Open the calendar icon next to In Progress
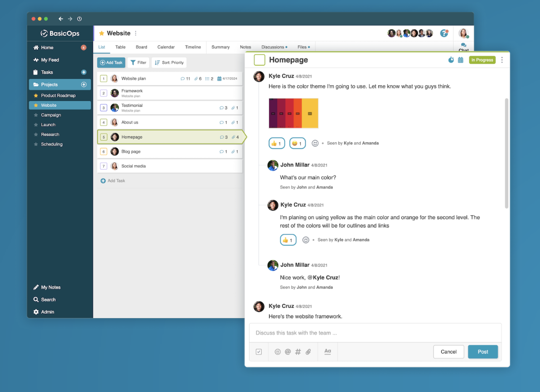The width and height of the screenshot is (540, 392). pos(461,59)
